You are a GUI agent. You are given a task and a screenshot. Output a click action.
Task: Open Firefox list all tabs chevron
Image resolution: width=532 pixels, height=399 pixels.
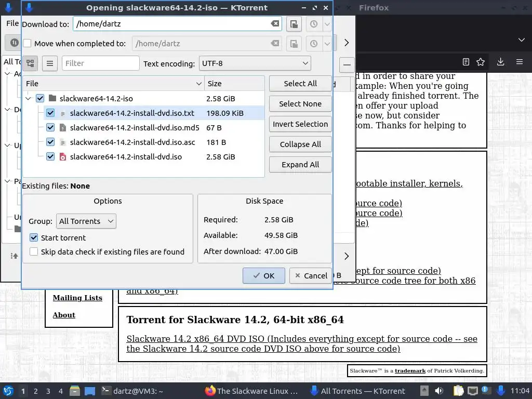(x=522, y=39)
